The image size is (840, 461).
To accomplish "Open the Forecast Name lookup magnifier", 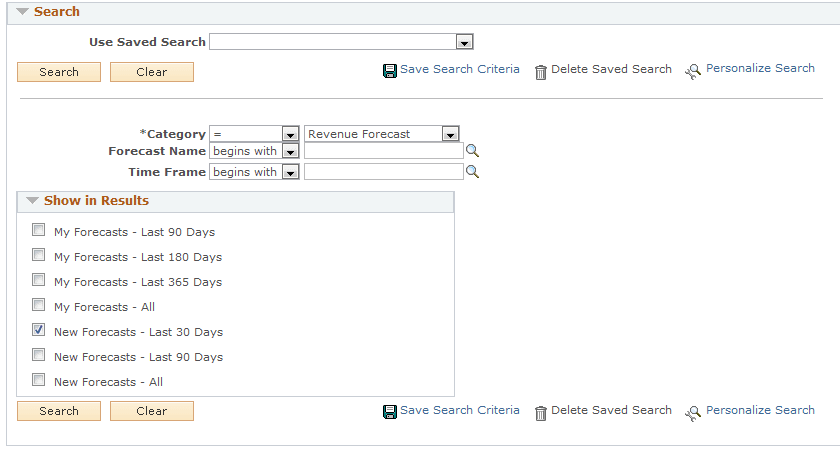I will pyautogui.click(x=472, y=151).
